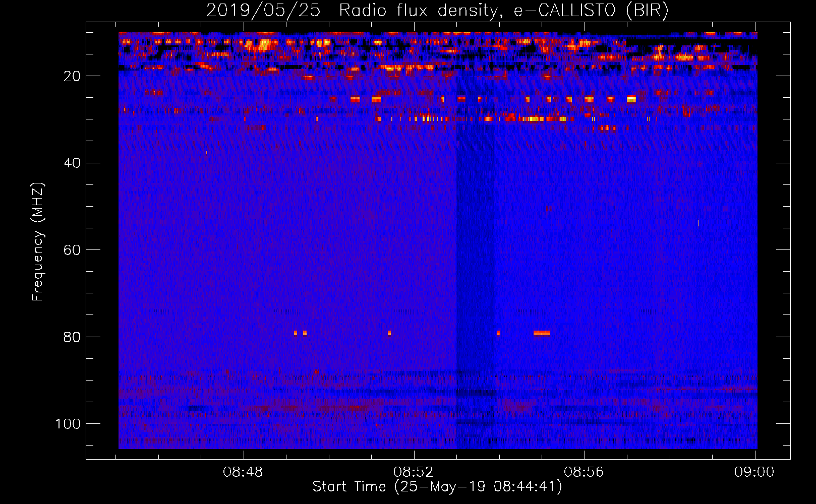Click the '100' frequency tick label
This screenshot has width=816, height=504.
pos(68,424)
